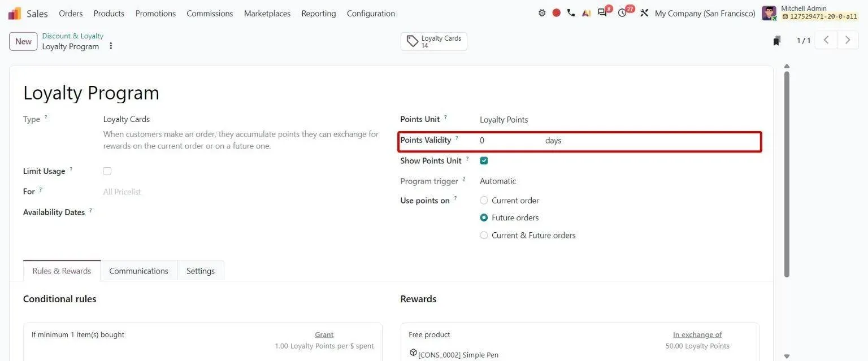Open company switcher My Company (San Francisco)

705,14
